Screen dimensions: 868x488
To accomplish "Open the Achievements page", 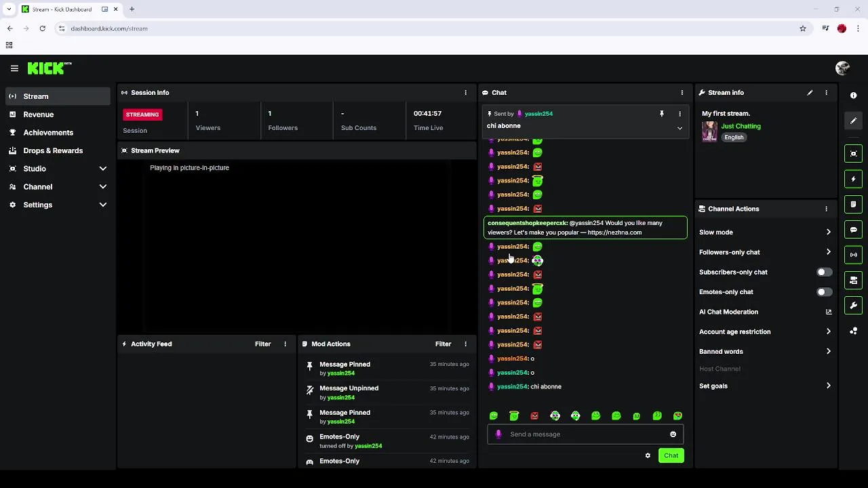I will 58,133.
